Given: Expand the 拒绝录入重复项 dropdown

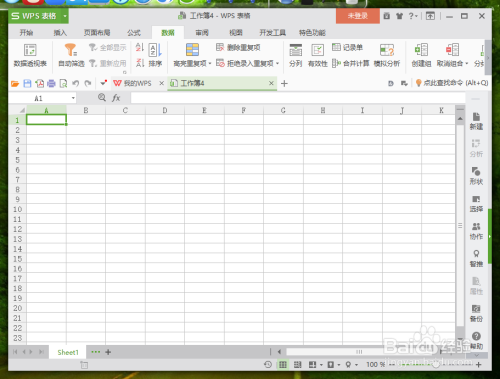Looking at the screenshot, I should 277,63.
